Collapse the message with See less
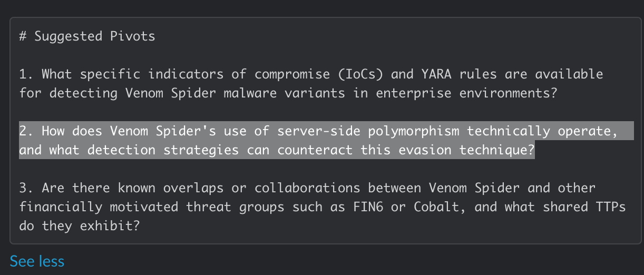 click(37, 261)
